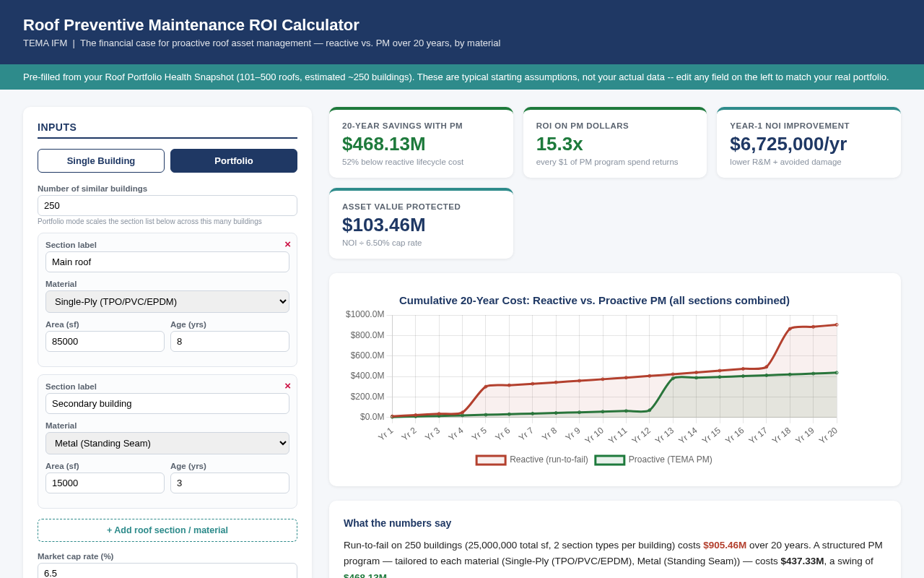Edit Main roof age field showing 8
Image resolution: width=924 pixels, height=578 pixels.
pos(230,341)
